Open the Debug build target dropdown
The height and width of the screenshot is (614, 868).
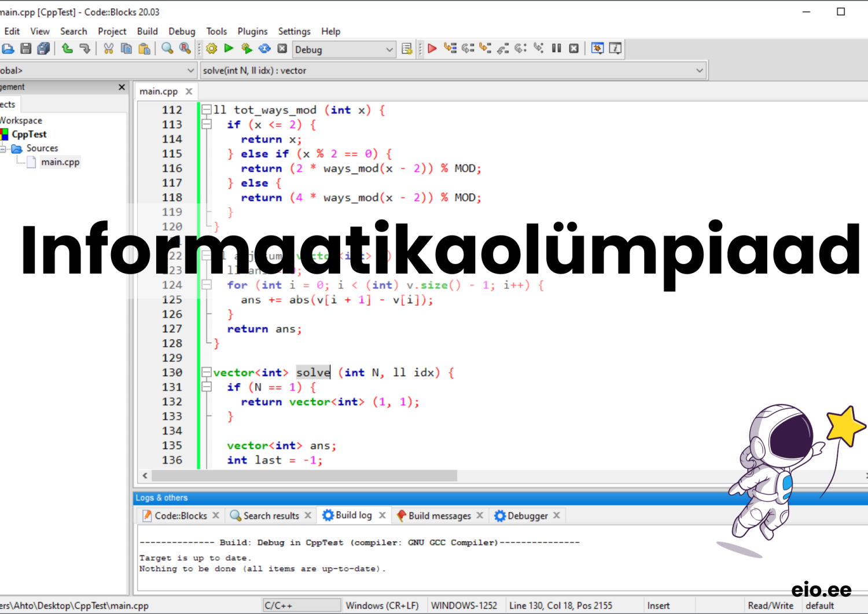point(344,50)
